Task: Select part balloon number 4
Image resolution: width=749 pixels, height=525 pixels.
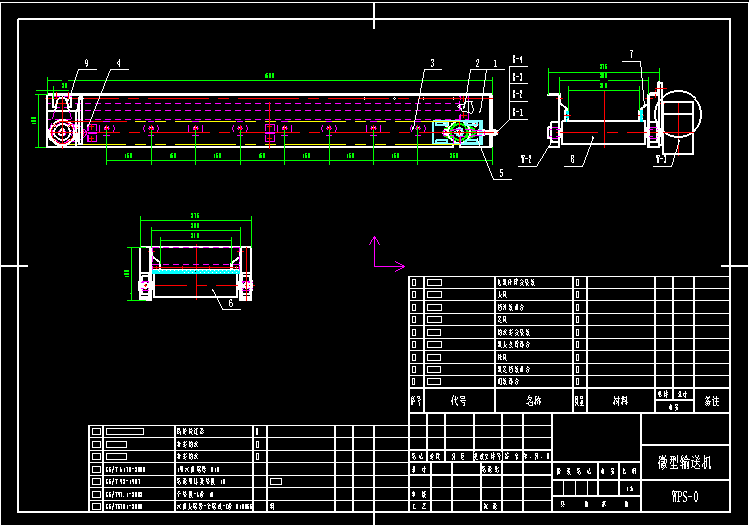Action: pos(118,63)
